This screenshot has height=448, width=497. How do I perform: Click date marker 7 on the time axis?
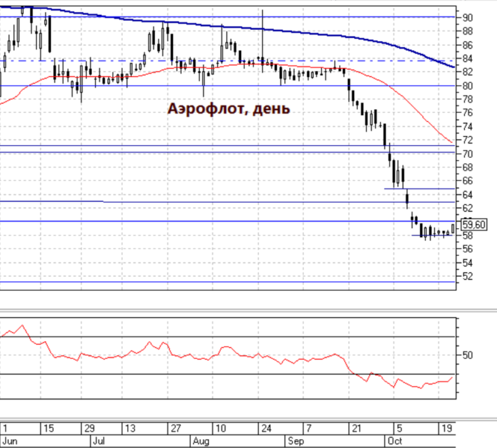click(x=308, y=429)
